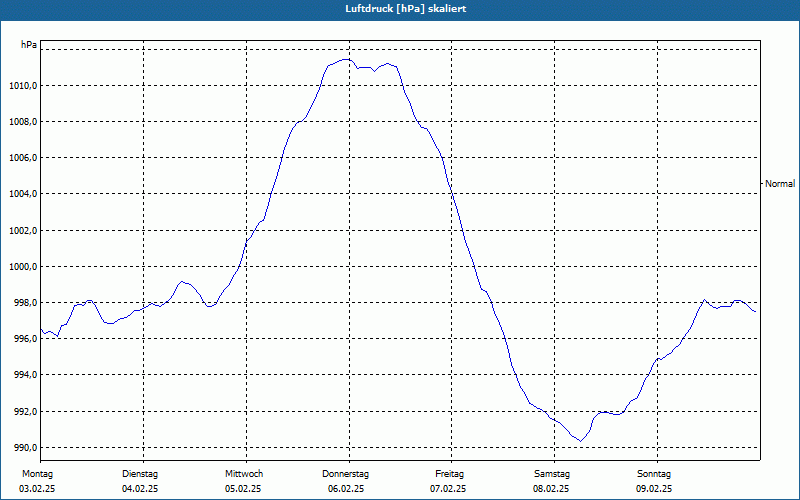Select the Mittwoch day label
Screen dimensions: 800x500
(x=244, y=474)
